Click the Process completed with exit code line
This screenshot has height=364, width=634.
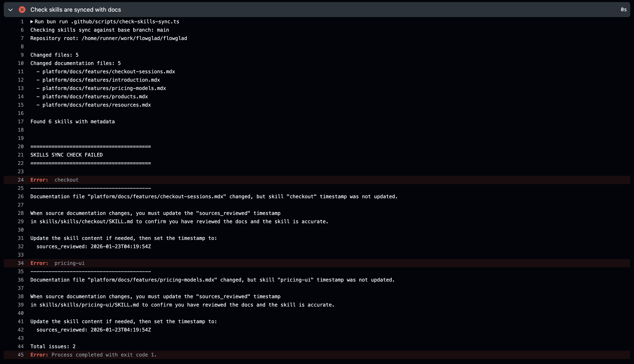[104, 355]
